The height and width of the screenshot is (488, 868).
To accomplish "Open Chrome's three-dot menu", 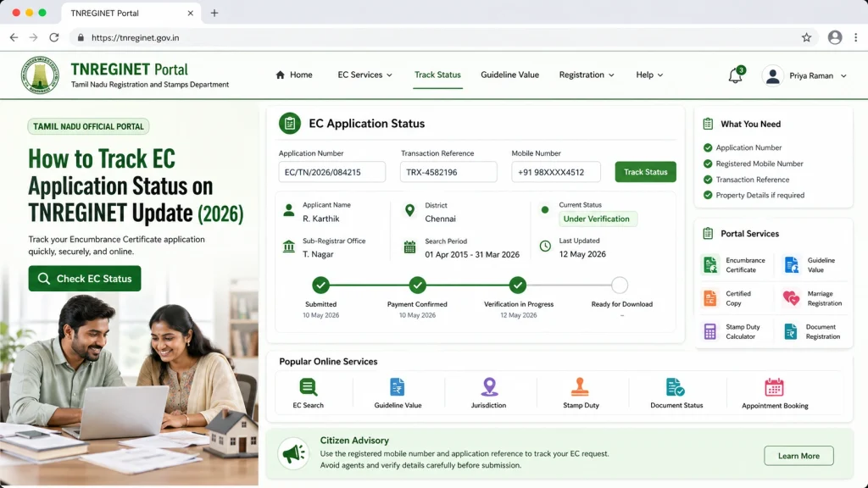I will (x=856, y=37).
